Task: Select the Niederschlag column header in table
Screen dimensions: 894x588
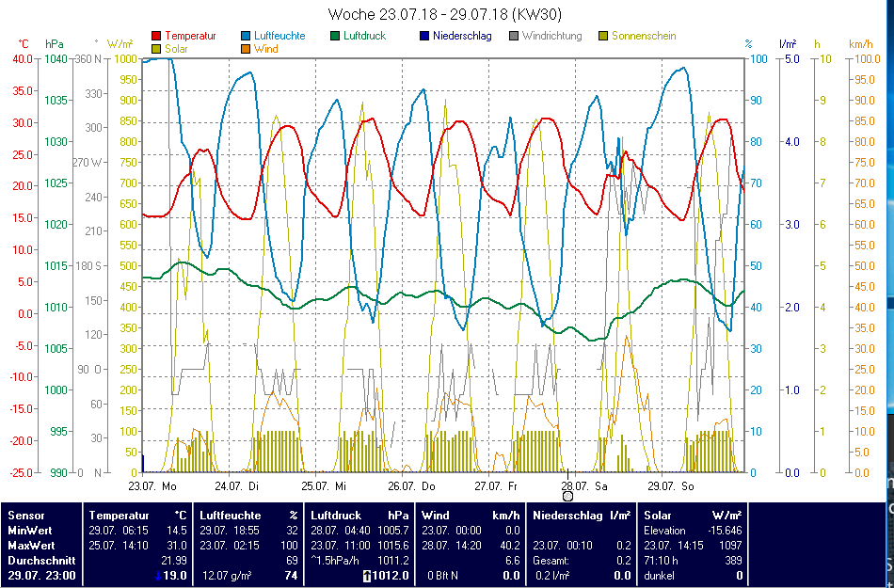Action: click(567, 516)
